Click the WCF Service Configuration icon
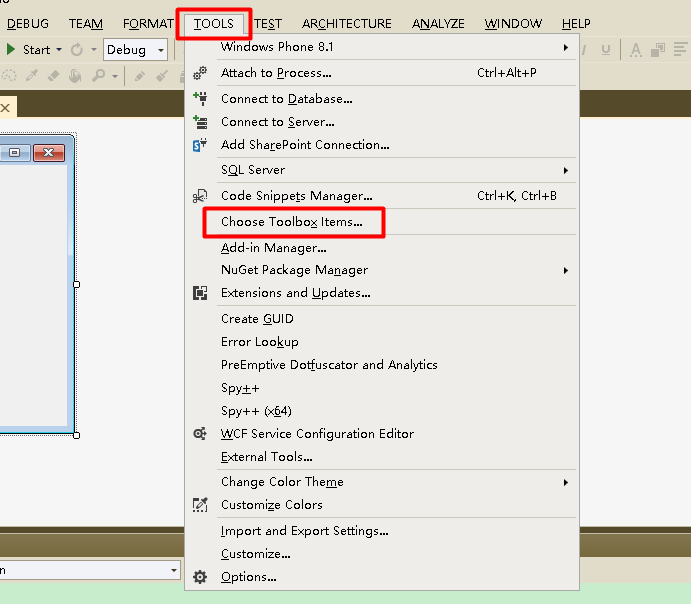 coord(200,434)
